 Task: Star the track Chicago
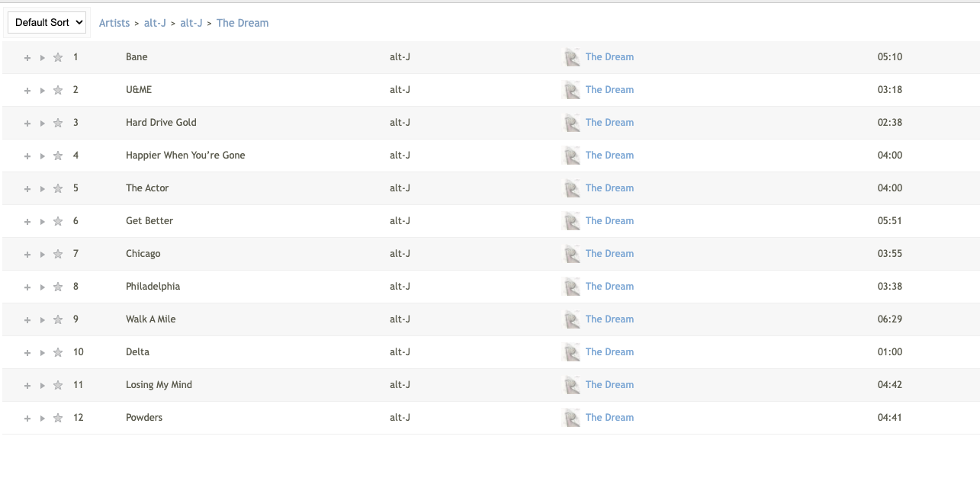click(x=58, y=254)
